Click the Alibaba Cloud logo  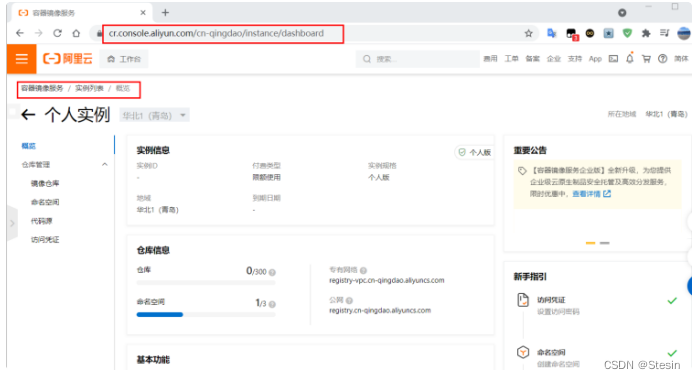[68, 59]
